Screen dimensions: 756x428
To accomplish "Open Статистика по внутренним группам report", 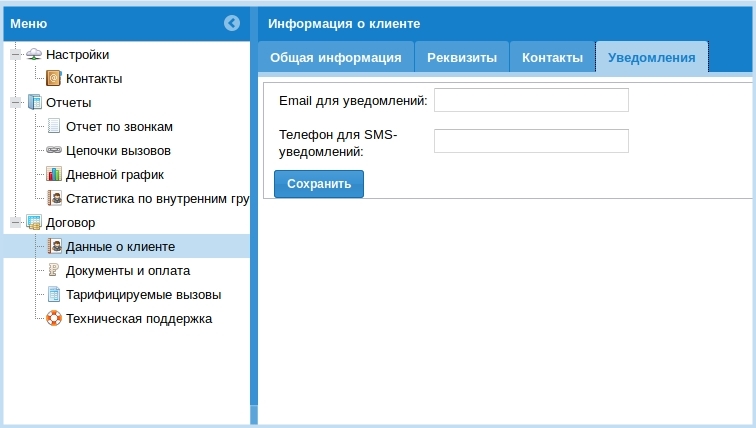I will coord(156,198).
